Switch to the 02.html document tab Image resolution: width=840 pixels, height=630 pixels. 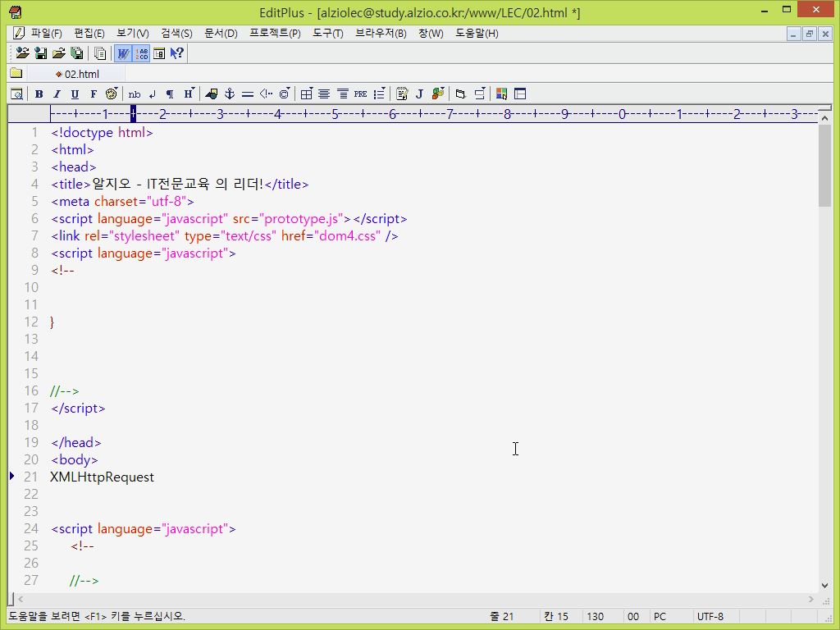(x=78, y=74)
